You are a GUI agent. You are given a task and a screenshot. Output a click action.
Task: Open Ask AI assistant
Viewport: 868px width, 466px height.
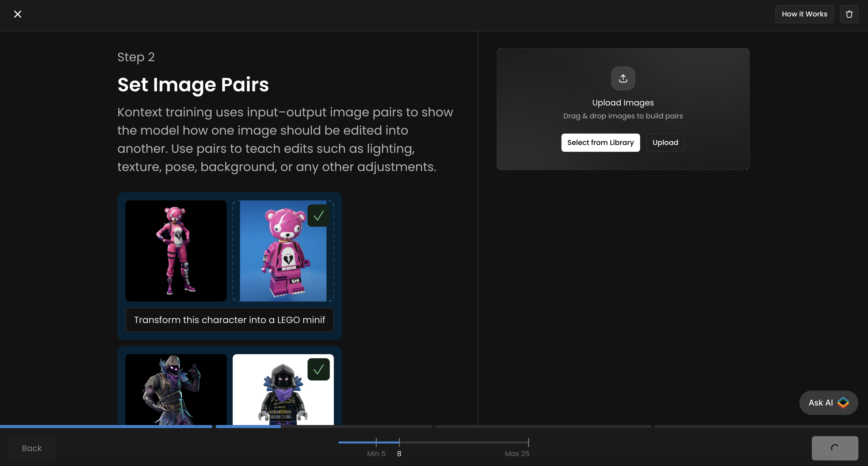click(x=828, y=403)
